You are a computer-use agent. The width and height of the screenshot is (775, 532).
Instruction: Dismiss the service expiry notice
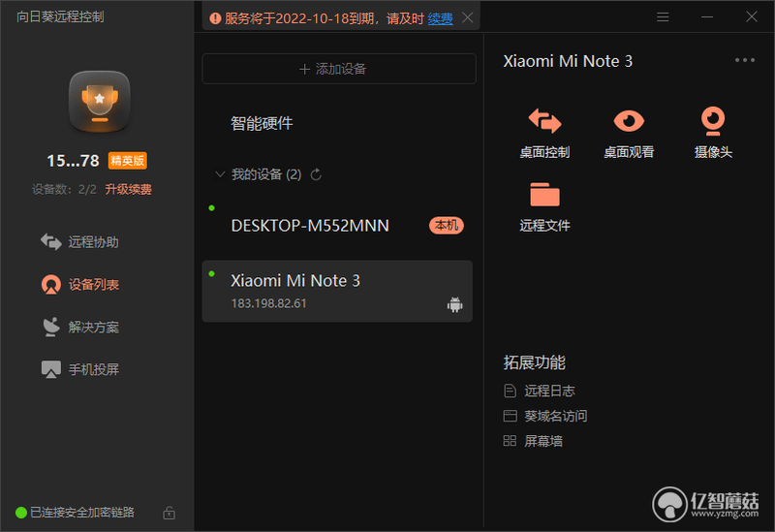[x=468, y=17]
